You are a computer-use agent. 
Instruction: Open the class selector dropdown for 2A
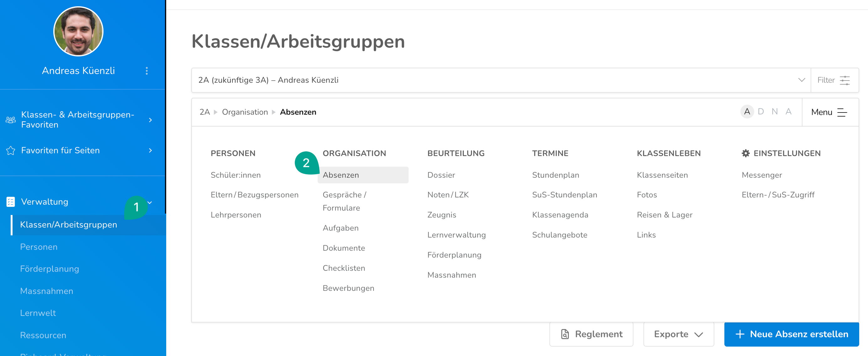click(x=801, y=80)
